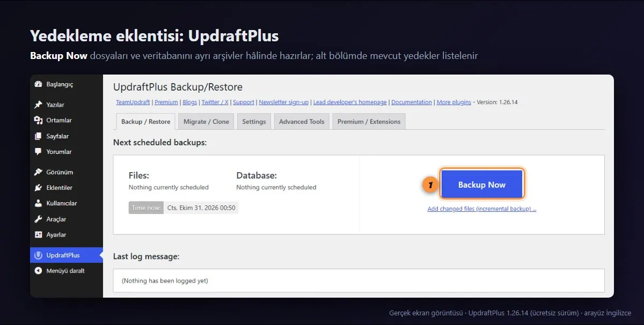Open the Başlangıç menu item
Screen dimensions: 644x325
pyautogui.click(x=67, y=84)
